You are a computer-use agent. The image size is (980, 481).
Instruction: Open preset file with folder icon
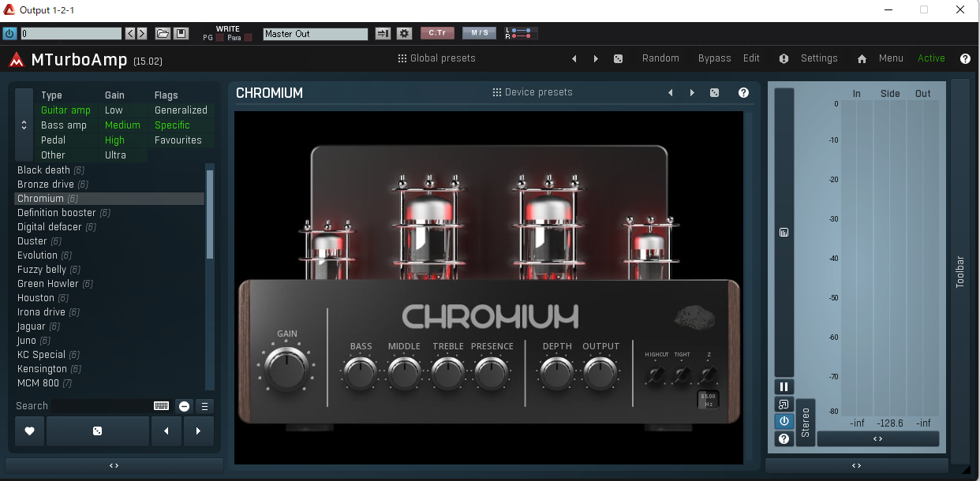pos(163,34)
